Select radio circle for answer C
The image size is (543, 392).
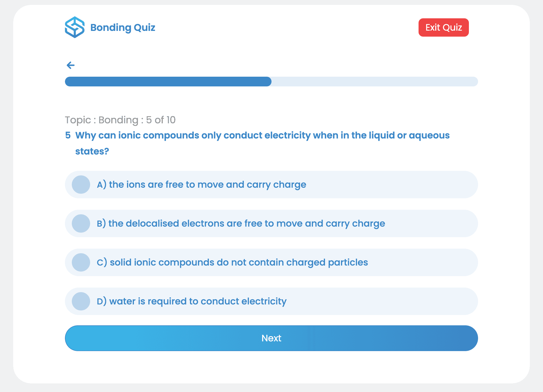(x=81, y=262)
